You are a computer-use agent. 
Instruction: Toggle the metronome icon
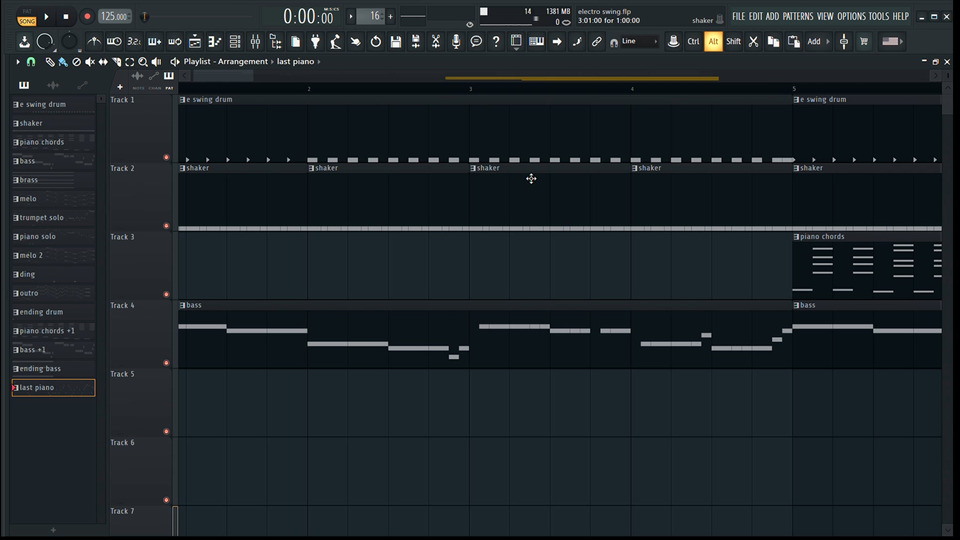click(x=94, y=42)
